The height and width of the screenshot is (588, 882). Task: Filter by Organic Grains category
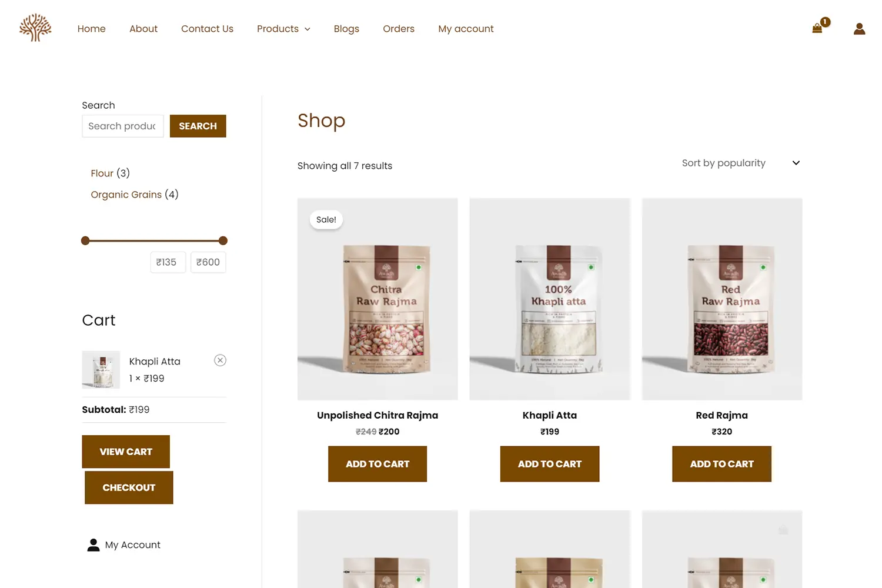(x=126, y=195)
